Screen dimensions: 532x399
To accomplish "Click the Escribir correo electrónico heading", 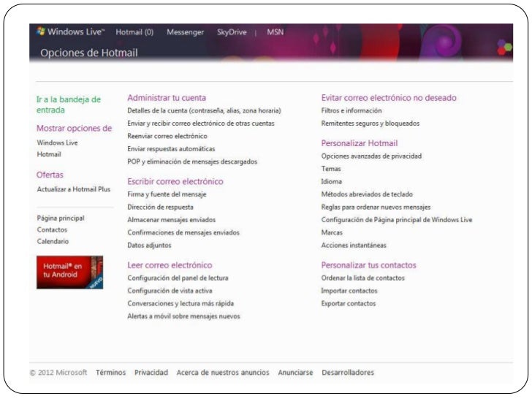I will [175, 181].
